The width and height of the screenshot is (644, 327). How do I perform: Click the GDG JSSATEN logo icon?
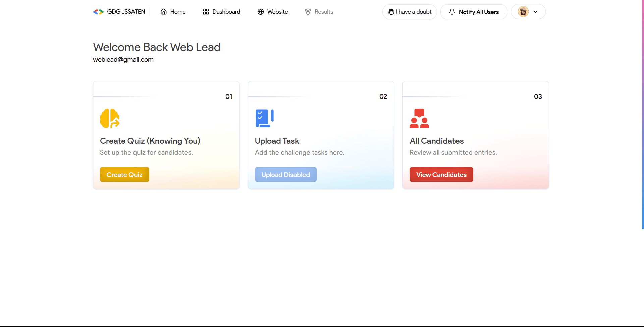(x=98, y=12)
